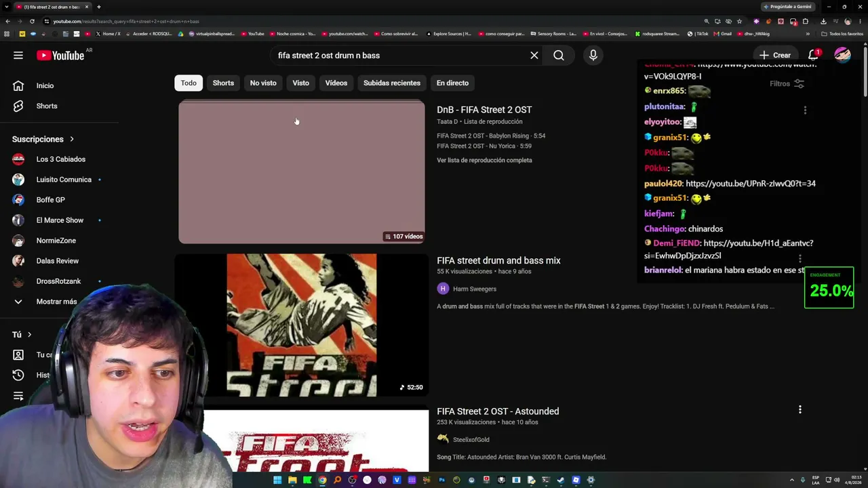Select the Visto filter chip
Image resolution: width=868 pixels, height=488 pixels.
tap(300, 83)
